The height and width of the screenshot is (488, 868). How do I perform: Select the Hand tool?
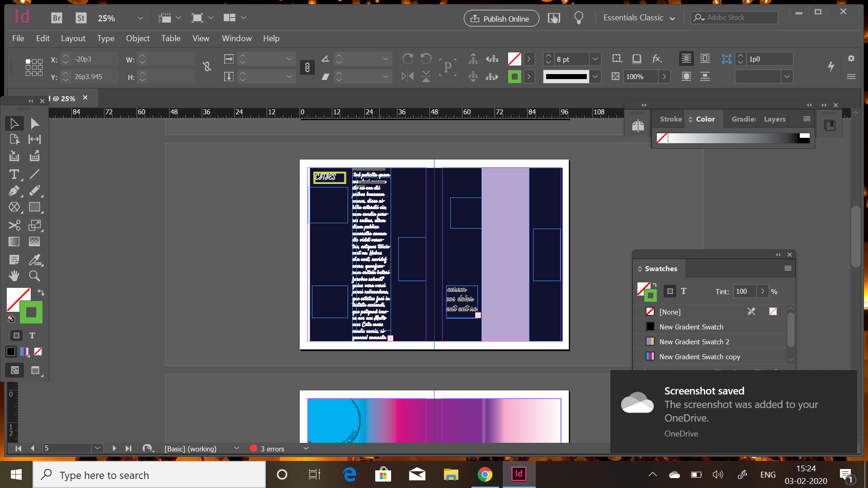pyautogui.click(x=14, y=276)
